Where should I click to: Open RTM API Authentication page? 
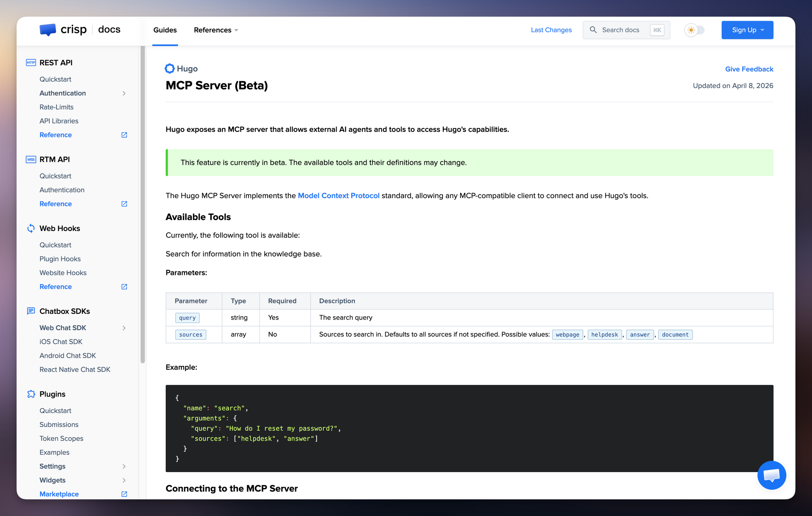click(62, 190)
